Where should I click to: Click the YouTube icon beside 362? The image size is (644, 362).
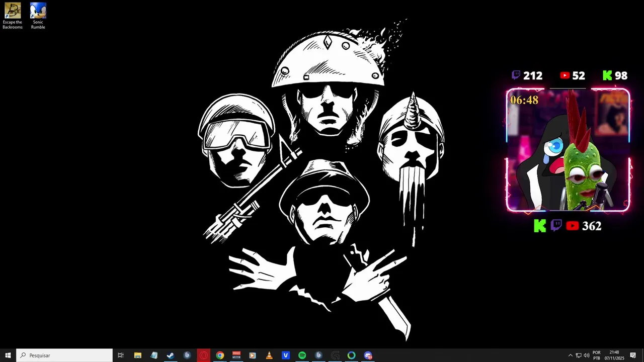click(x=572, y=226)
